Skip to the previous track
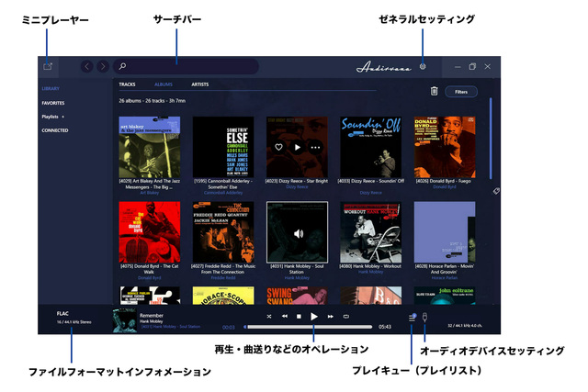The width and height of the screenshot is (588, 392). coord(285,317)
